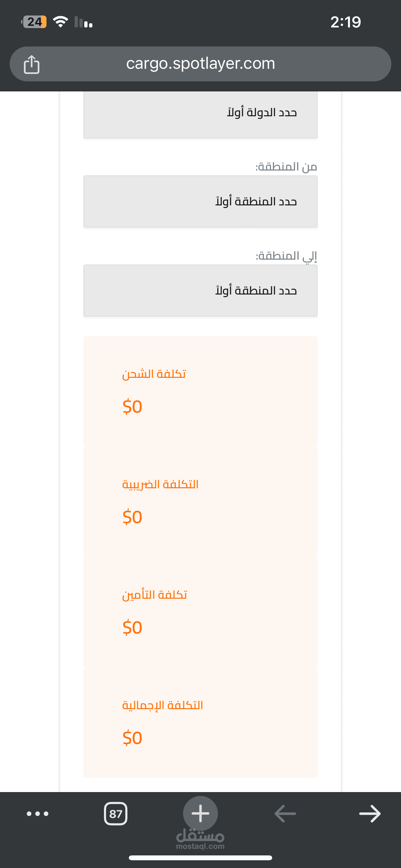Tap the battery indicator showing 24
401x868 pixels.
(x=34, y=22)
